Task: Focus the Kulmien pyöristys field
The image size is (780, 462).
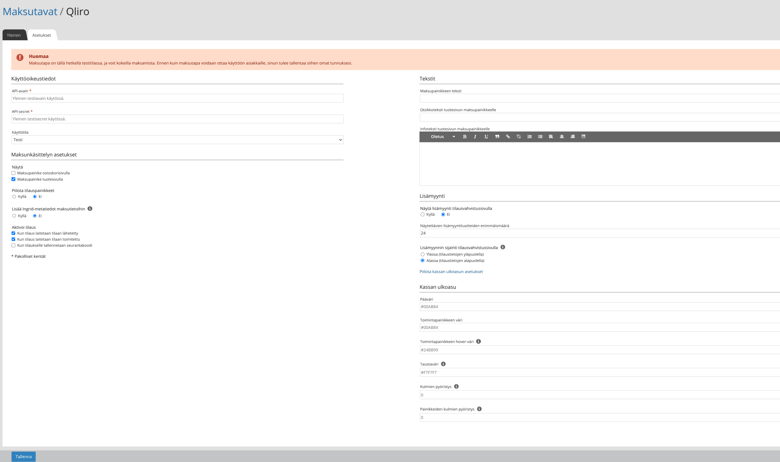Action: pos(600,395)
